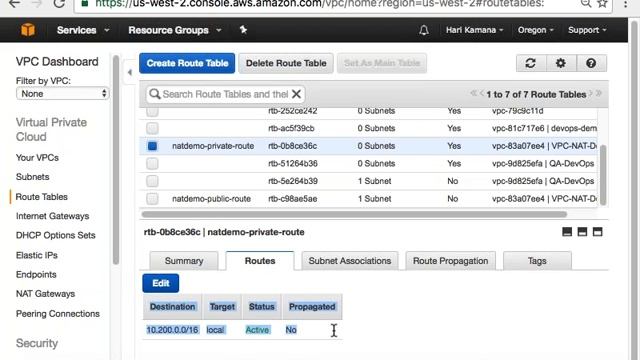Screen dimensions: 640x360
Task: Click the Create Route Table button
Action: [x=187, y=63]
